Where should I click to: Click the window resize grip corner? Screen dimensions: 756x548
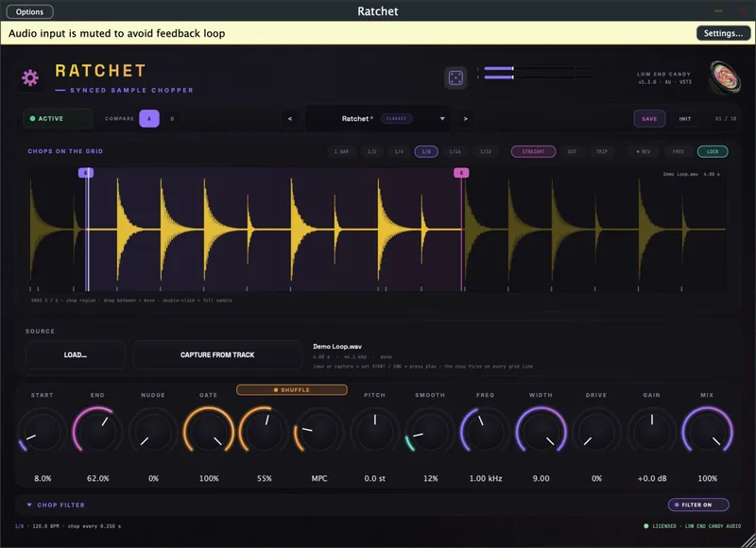pos(748,540)
